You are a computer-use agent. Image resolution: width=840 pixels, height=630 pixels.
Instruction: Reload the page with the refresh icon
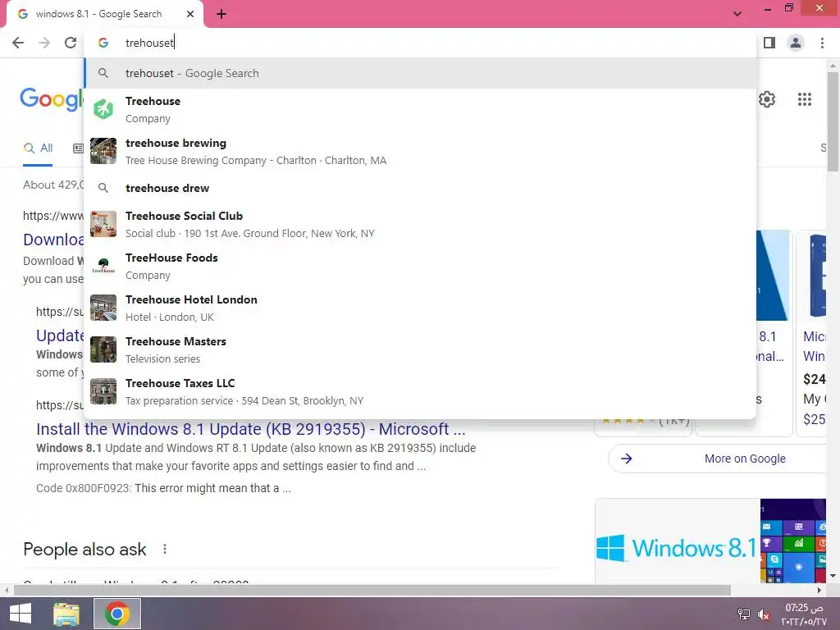pyautogui.click(x=71, y=43)
